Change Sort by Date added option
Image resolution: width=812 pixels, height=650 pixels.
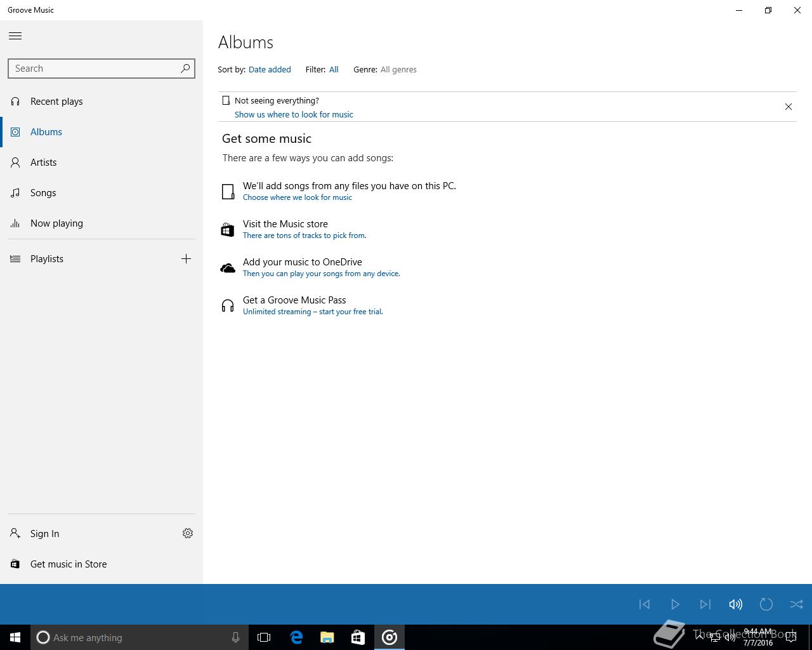coord(270,70)
